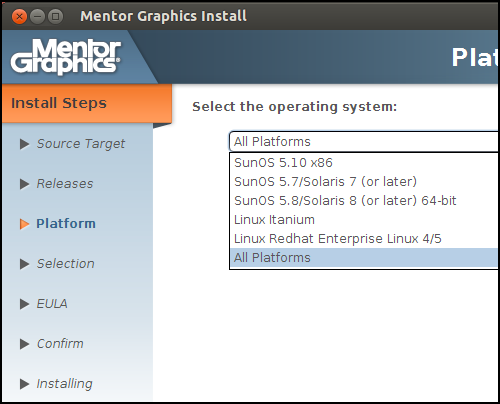
Task: Click the 'Select the operating system:' label
Action: 295,107
